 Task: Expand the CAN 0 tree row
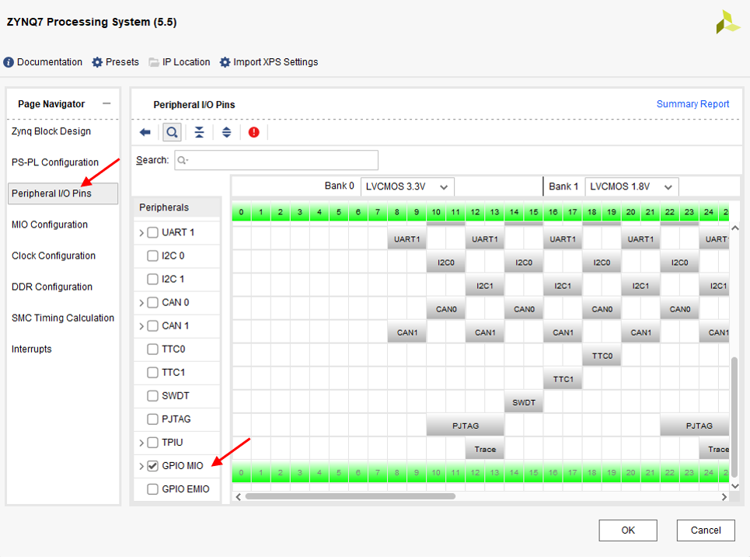[x=141, y=303]
